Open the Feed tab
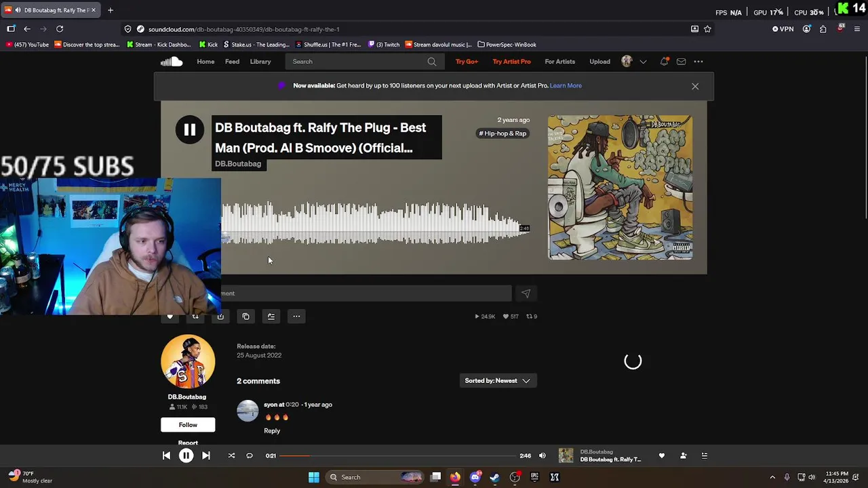The height and width of the screenshot is (488, 868). click(x=232, y=62)
